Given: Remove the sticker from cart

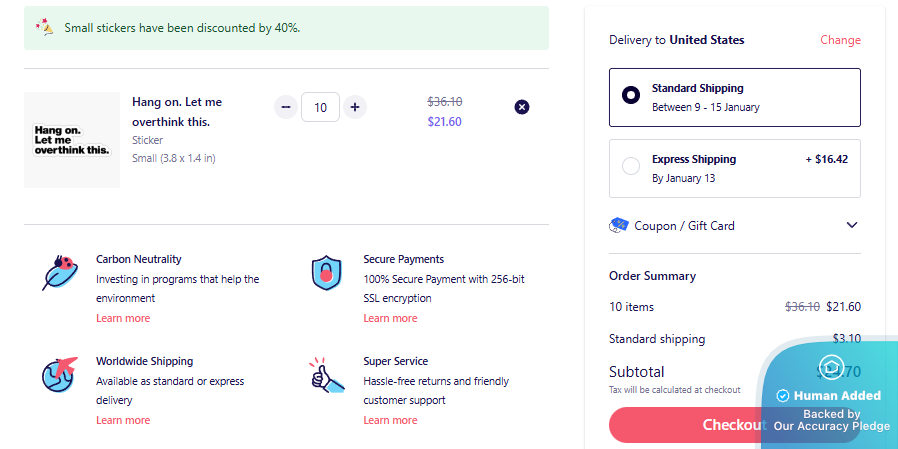Looking at the screenshot, I should (x=521, y=107).
